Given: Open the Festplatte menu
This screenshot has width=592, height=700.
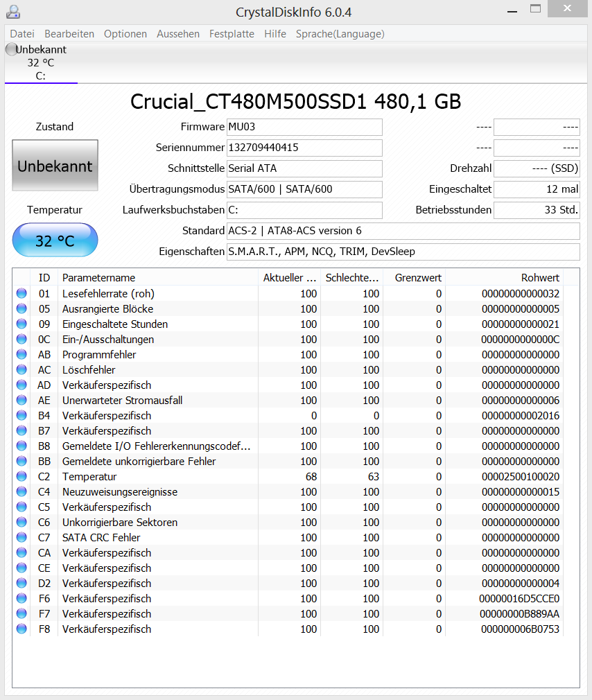Looking at the screenshot, I should click(232, 34).
